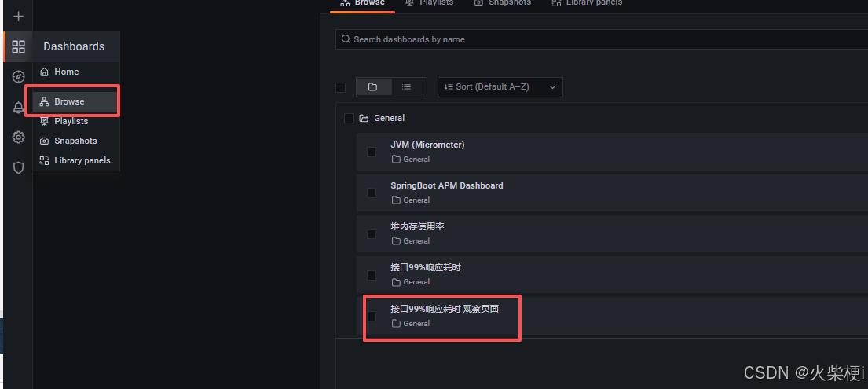Viewport: 868px width, 389px height.
Task: Click General folder label under SpringBoot APM Dashboard
Action: coord(410,200)
